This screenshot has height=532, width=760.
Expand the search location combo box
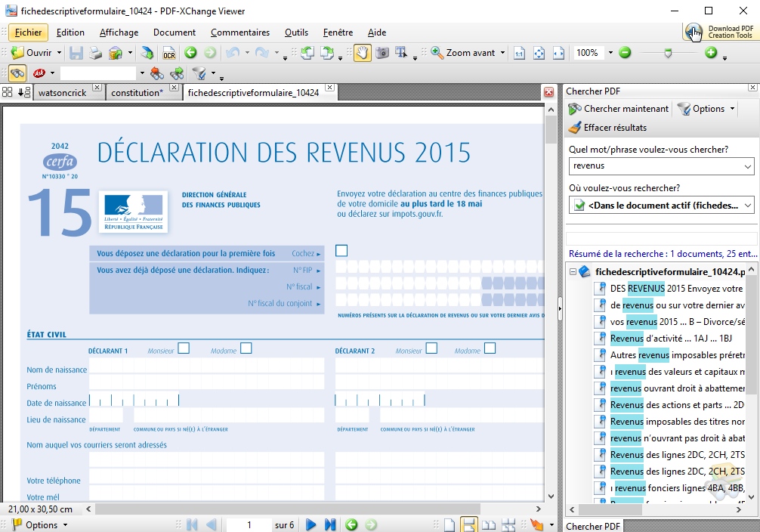coord(747,205)
